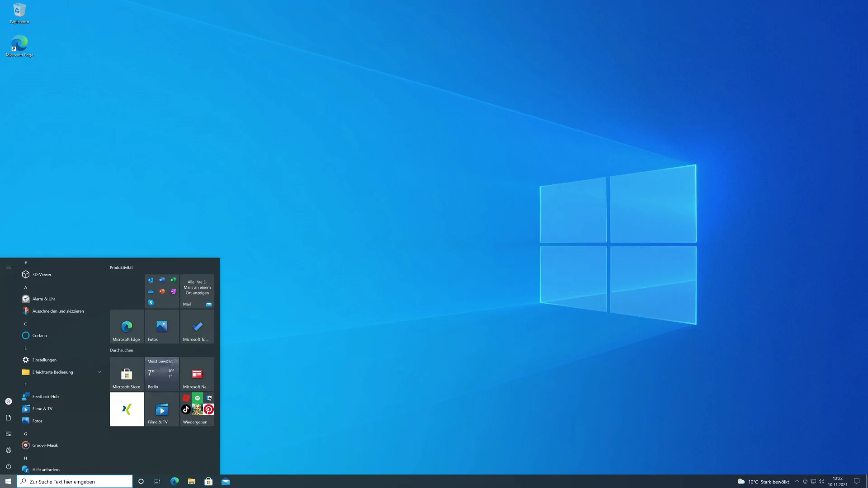The width and height of the screenshot is (868, 488).
Task: Launch Microsoft Store tile
Action: (127, 374)
